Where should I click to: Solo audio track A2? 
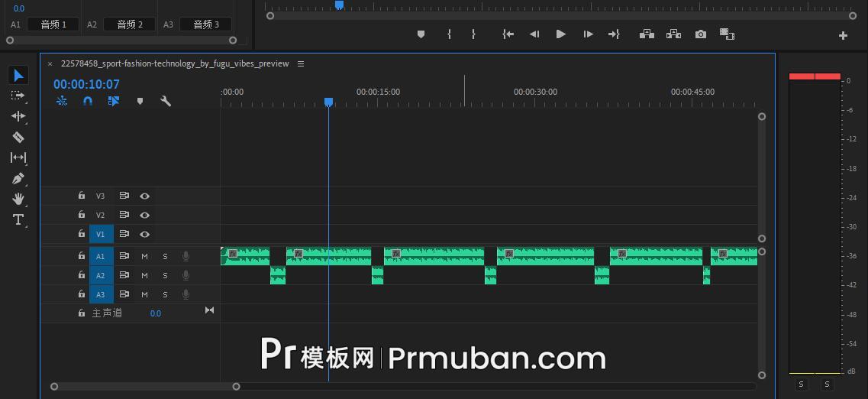(165, 275)
